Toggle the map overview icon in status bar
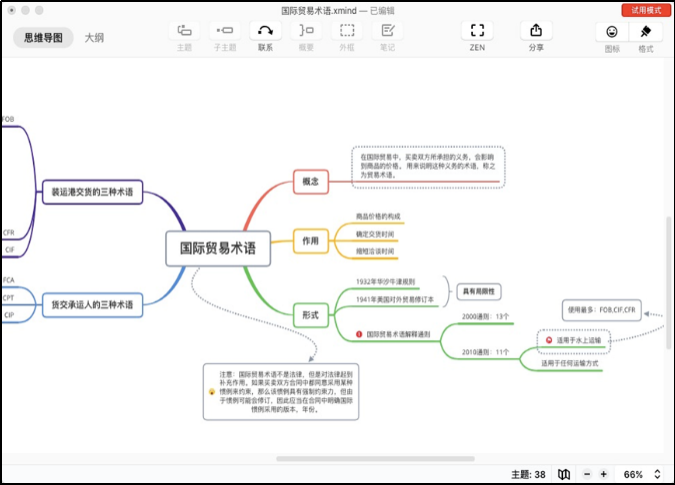The width and height of the screenshot is (675, 485). click(x=564, y=473)
